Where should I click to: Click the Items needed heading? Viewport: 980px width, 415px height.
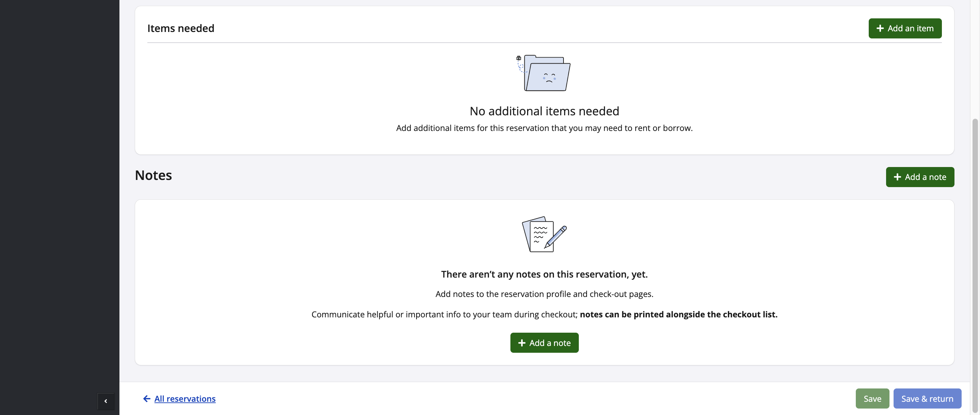tap(181, 29)
